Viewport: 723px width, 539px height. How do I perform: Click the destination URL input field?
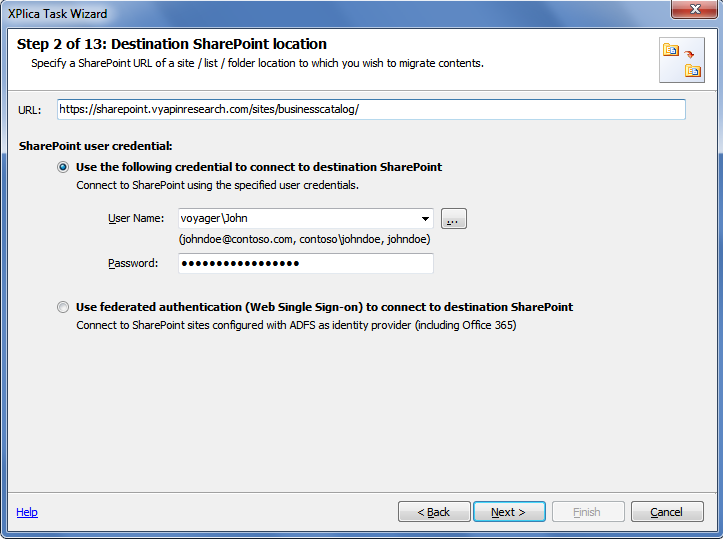[371, 109]
